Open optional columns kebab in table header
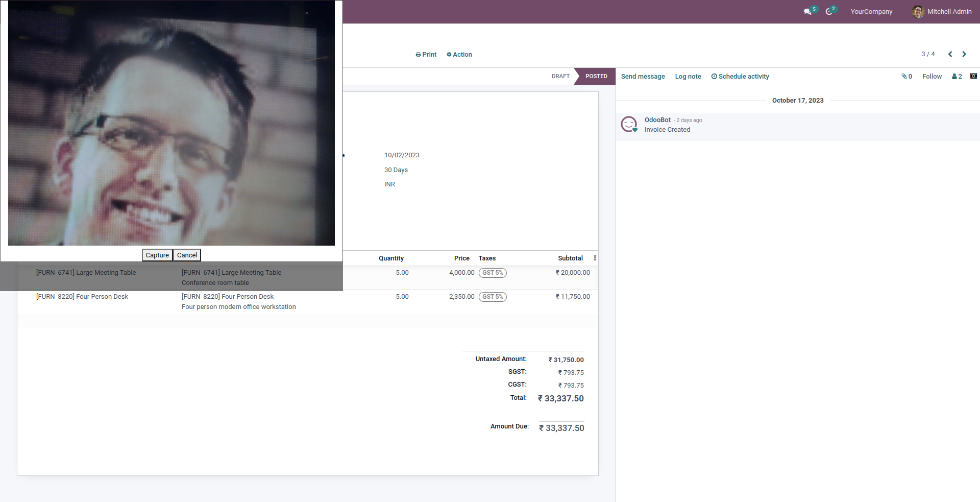980x502 pixels. [x=595, y=258]
